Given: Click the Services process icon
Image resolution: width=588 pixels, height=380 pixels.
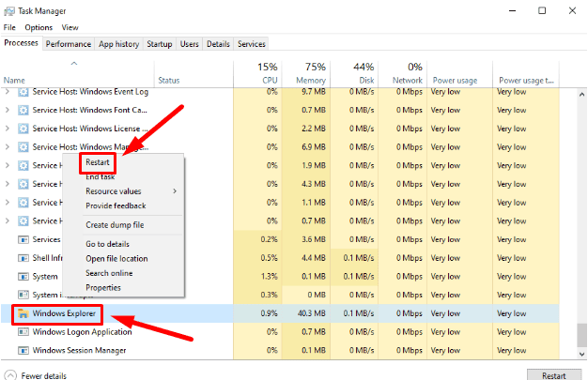Looking at the screenshot, I should [23, 239].
